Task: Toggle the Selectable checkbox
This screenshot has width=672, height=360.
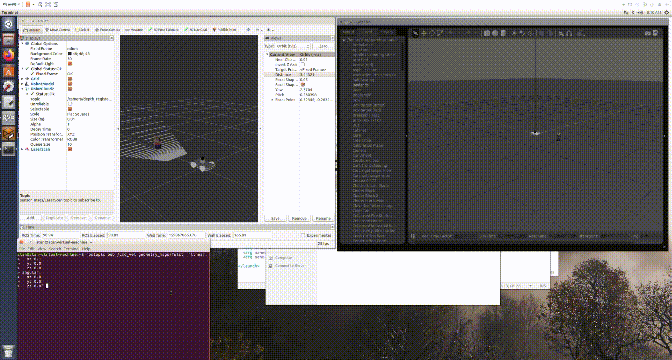Action: click(x=70, y=109)
